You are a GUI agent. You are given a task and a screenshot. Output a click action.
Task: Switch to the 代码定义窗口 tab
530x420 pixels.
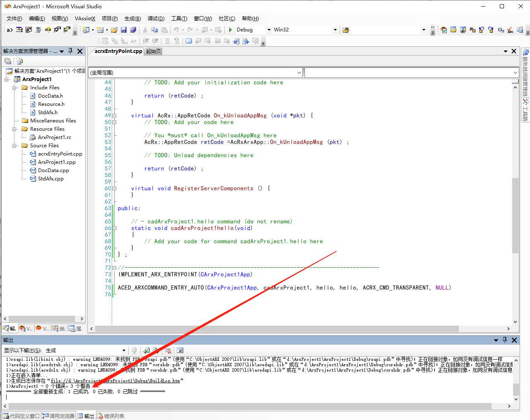tap(22, 416)
